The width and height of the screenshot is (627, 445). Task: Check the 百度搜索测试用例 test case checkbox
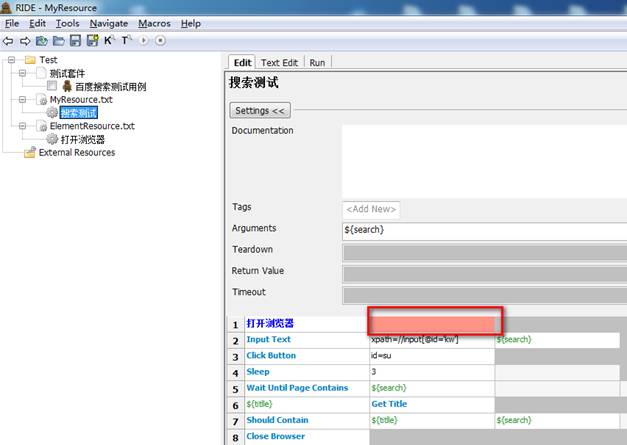tap(52, 86)
